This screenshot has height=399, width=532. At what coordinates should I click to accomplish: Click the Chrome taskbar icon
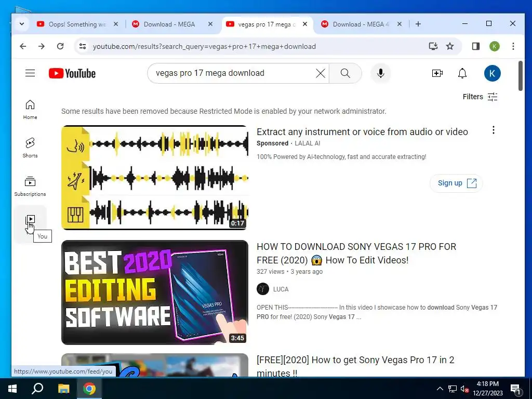pyautogui.click(x=89, y=389)
